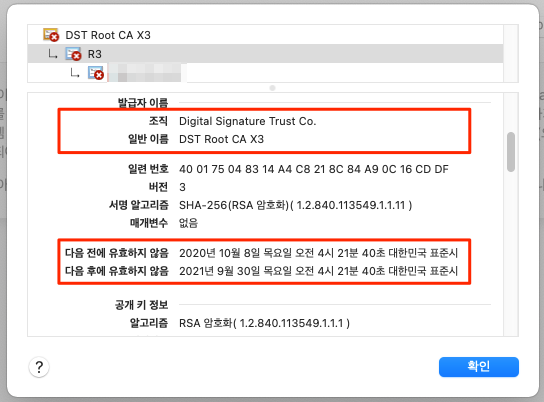Click organization value Digital Signature Trust Co.
This screenshot has width=544, height=402.
pos(247,121)
